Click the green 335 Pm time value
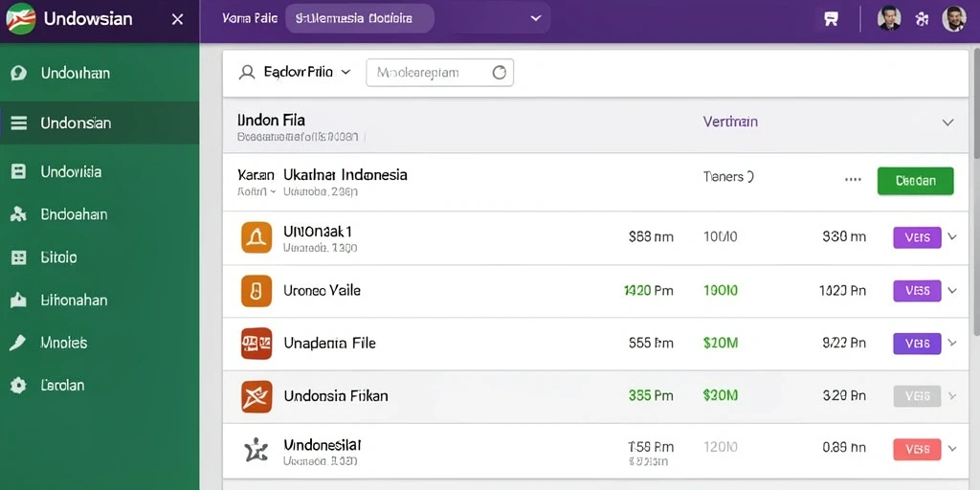980x490 pixels. (651, 395)
